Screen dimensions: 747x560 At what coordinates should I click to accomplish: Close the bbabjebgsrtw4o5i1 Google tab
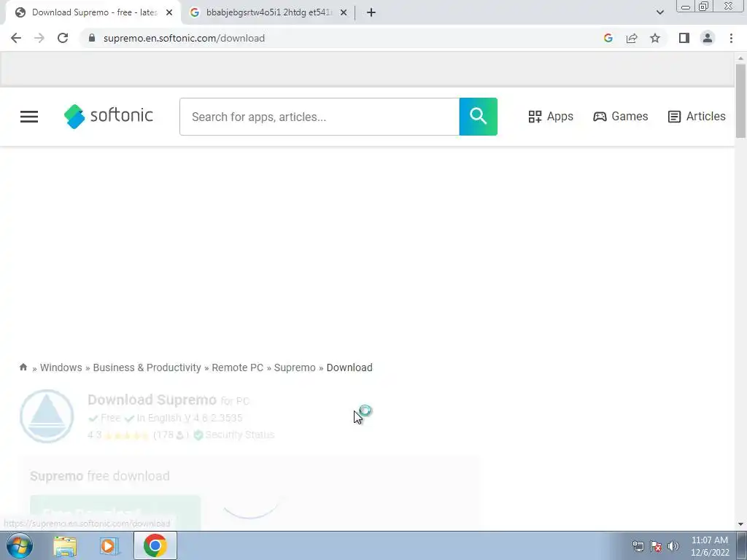(x=344, y=13)
